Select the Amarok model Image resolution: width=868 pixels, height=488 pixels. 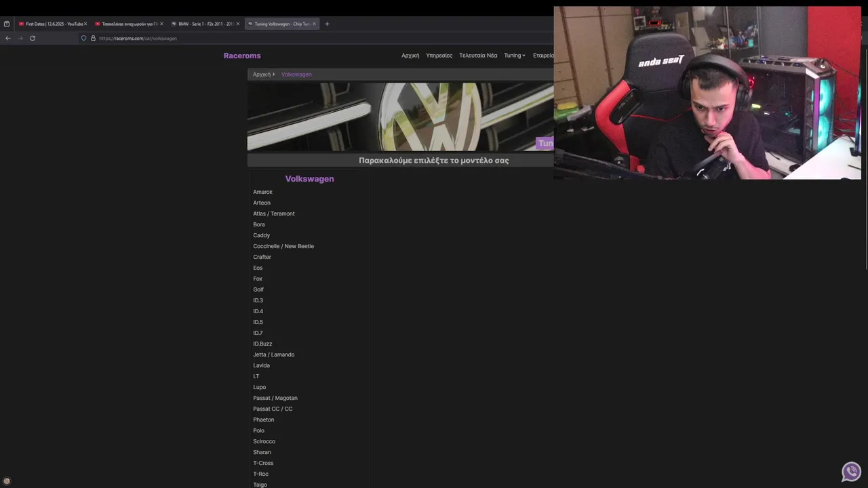262,192
